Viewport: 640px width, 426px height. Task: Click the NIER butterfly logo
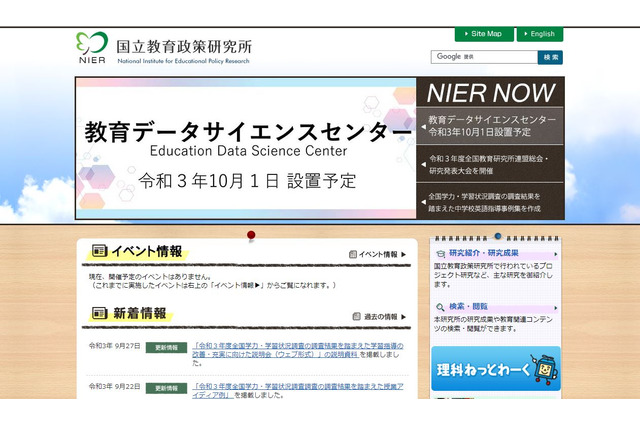coord(91,47)
